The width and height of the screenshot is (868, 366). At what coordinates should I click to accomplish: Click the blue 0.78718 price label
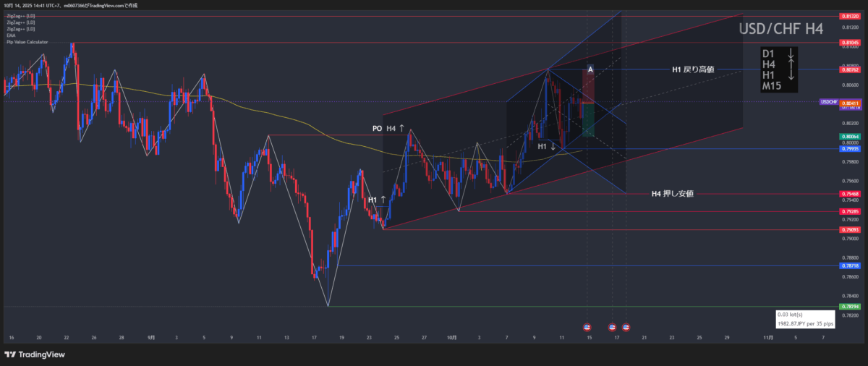pos(849,266)
